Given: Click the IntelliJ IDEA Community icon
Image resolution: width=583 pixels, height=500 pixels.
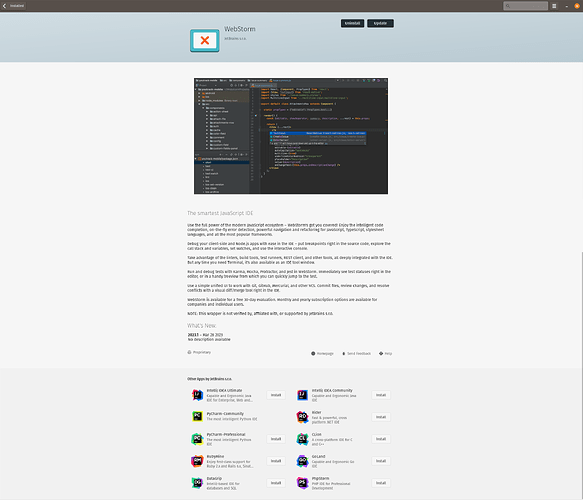Looking at the screenshot, I should pyautogui.click(x=302, y=395).
